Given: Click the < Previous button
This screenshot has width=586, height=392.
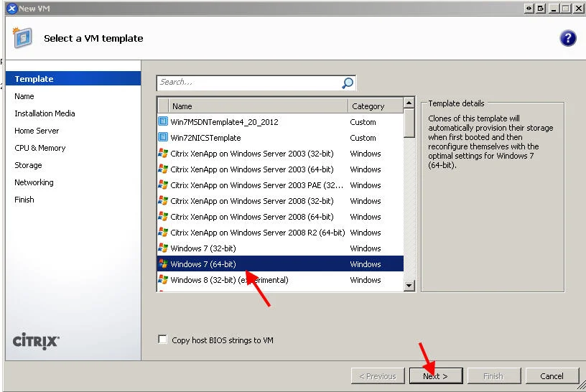Looking at the screenshot, I should 378,376.
